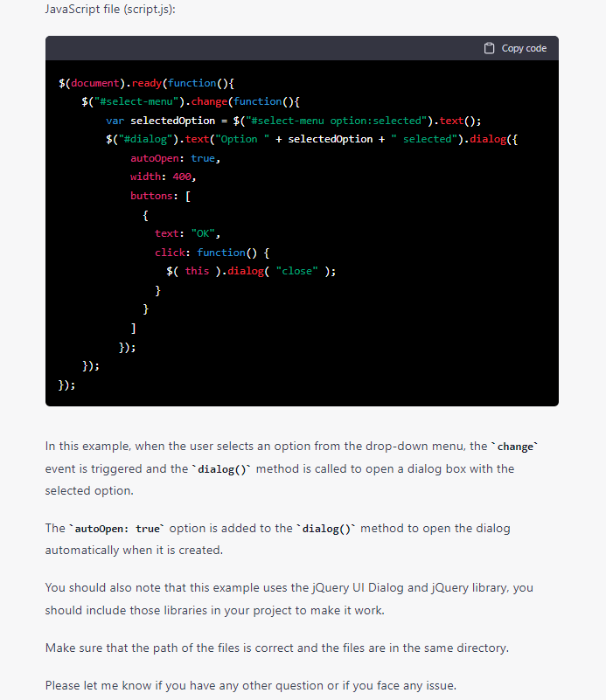Click the inline 'autoOpen: true' code term

tap(117, 529)
